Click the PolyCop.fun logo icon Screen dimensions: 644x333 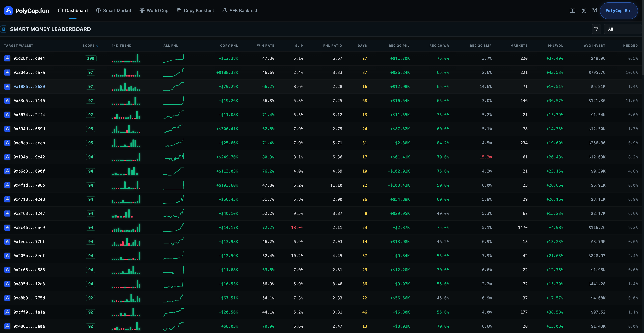click(x=8, y=11)
